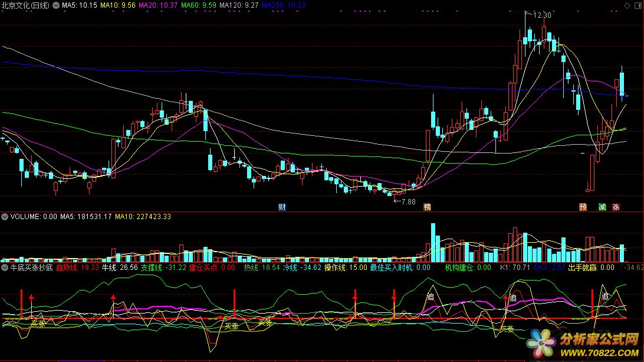
Task: Select the MA20 moving average label
Action: pyautogui.click(x=158, y=5)
